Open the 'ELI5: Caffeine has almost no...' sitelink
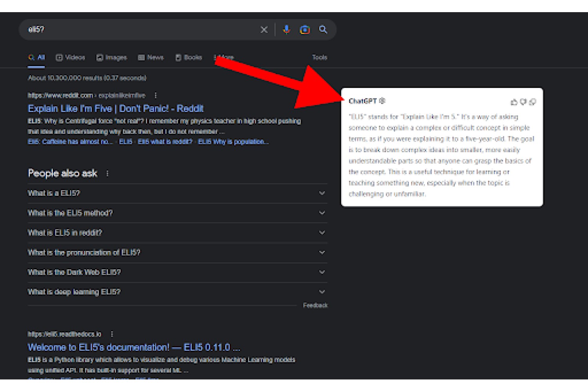Image resolution: width=588 pixels, height=392 pixels. click(x=70, y=142)
